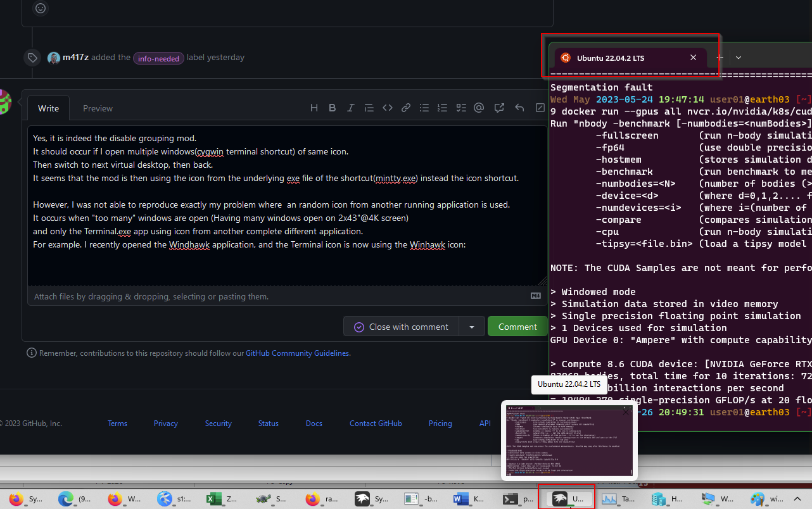The width and height of the screenshot is (812, 509).
Task: Insert a link using the link icon
Action: [405, 108]
